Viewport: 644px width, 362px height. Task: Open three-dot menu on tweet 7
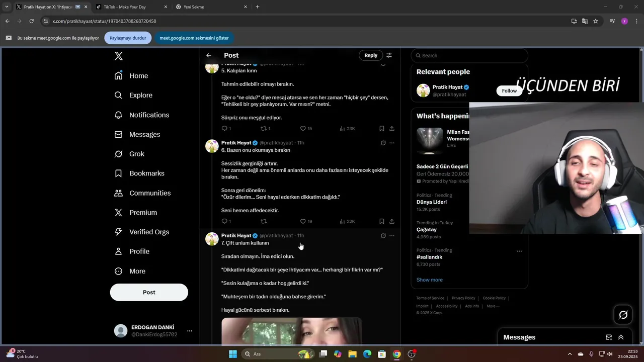(x=392, y=235)
